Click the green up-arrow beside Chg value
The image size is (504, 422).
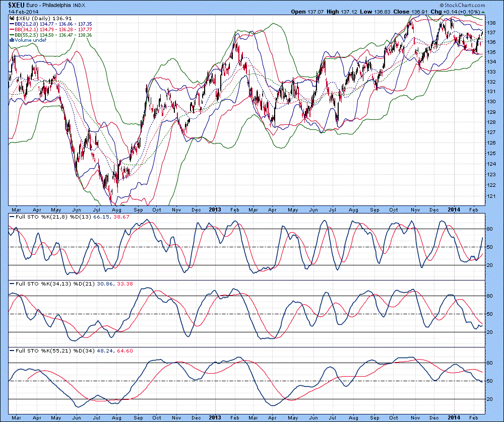pos(483,11)
